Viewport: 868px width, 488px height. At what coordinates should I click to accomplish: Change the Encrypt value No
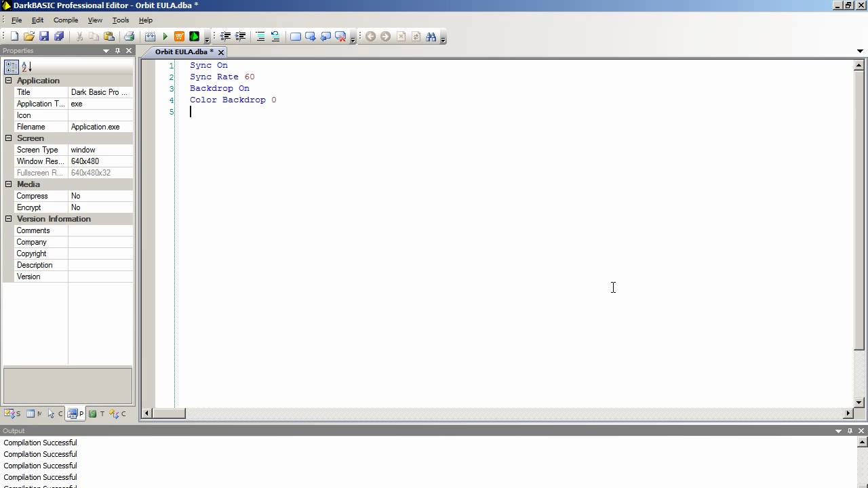click(100, 207)
